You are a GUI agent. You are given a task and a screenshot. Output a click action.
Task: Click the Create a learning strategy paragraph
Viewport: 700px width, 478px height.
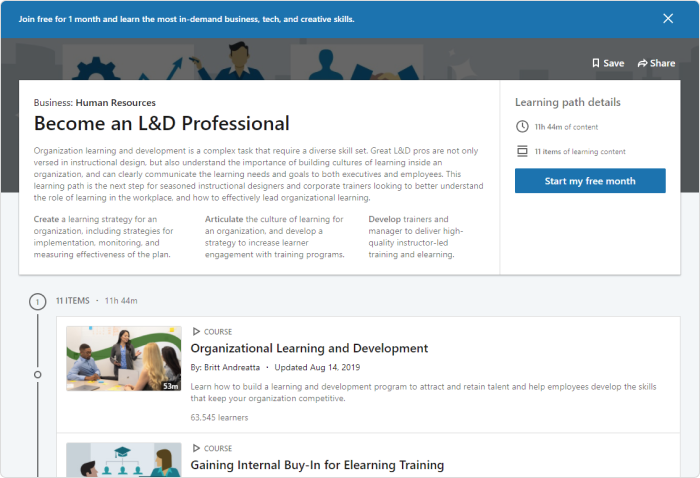click(104, 237)
